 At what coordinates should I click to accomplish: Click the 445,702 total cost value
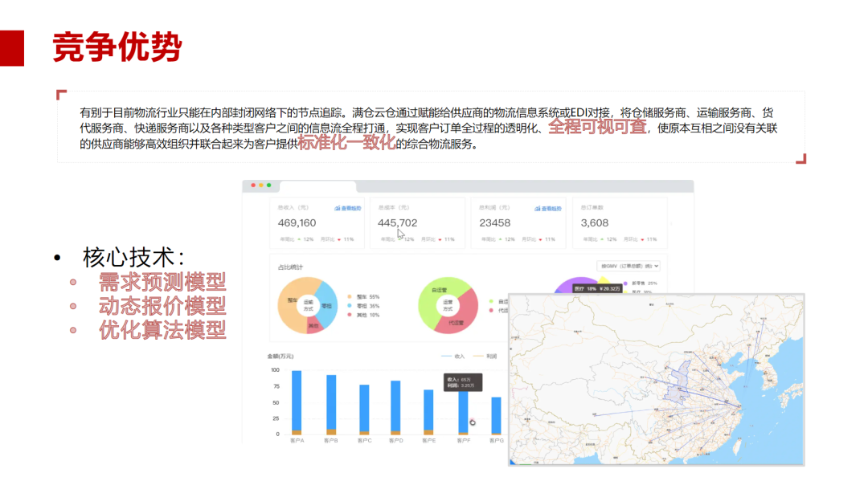pos(398,222)
